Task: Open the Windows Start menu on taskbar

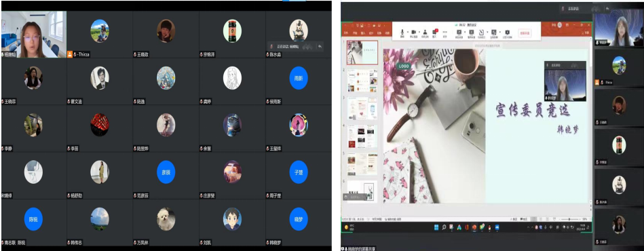Action: pos(436,227)
